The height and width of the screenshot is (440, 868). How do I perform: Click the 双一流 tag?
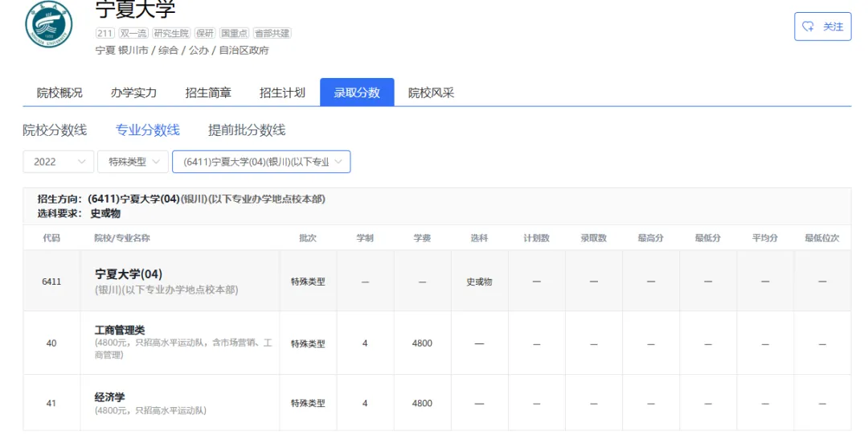point(133,33)
